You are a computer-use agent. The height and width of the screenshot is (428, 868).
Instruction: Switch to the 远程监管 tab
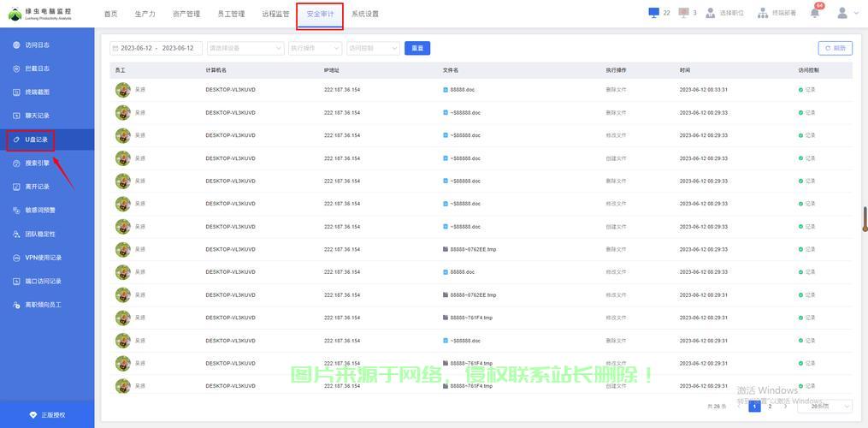[x=275, y=14]
